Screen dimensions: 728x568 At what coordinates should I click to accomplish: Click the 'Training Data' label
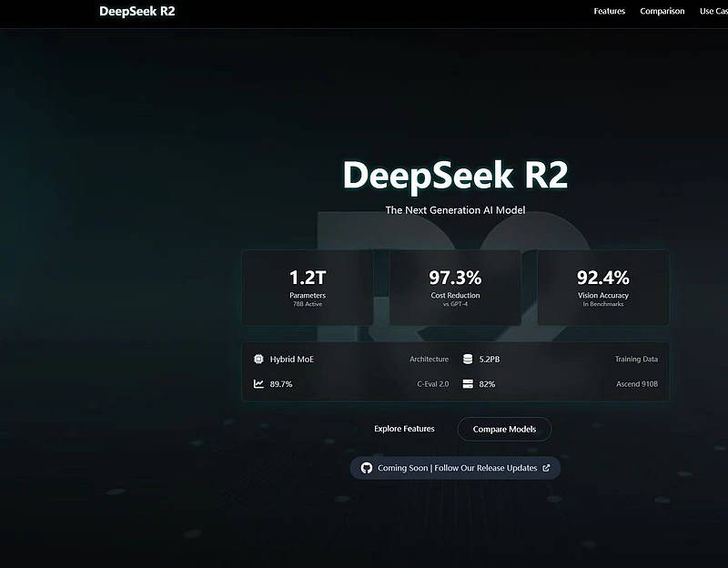[636, 359]
